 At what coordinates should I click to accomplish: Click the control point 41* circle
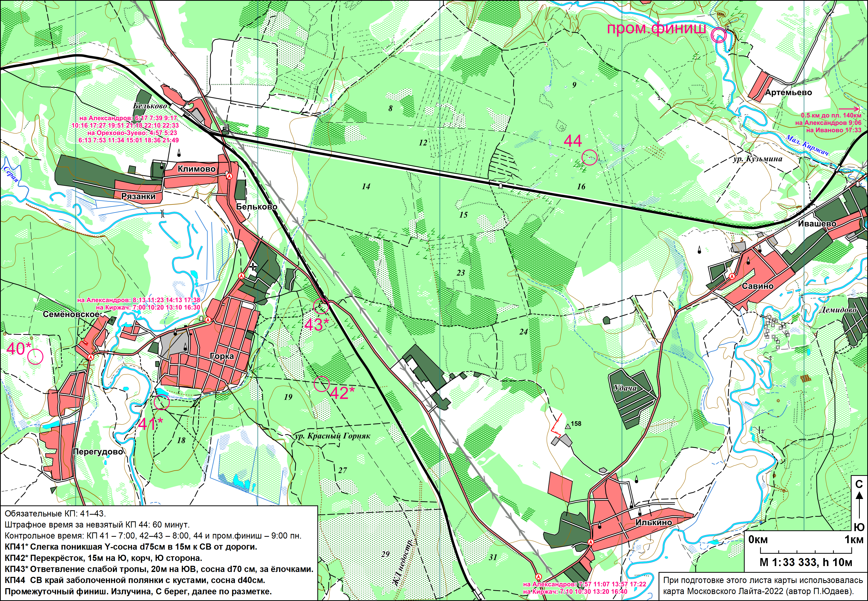(162, 402)
